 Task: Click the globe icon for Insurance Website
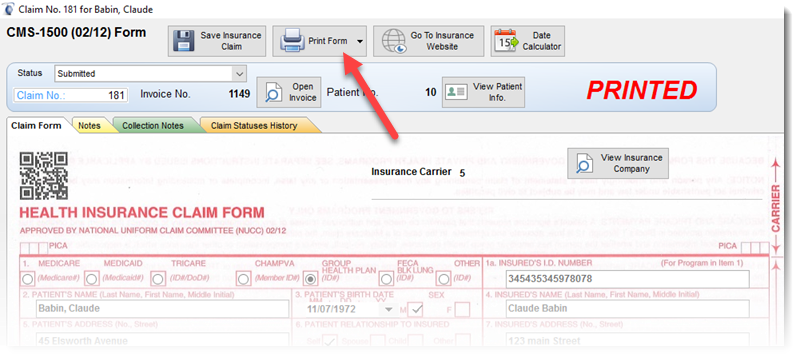(394, 41)
